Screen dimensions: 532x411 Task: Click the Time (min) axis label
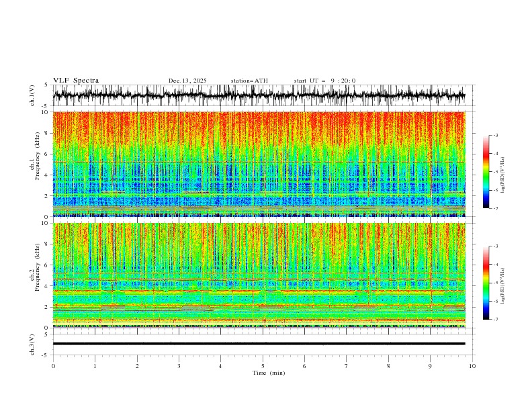coord(269,373)
